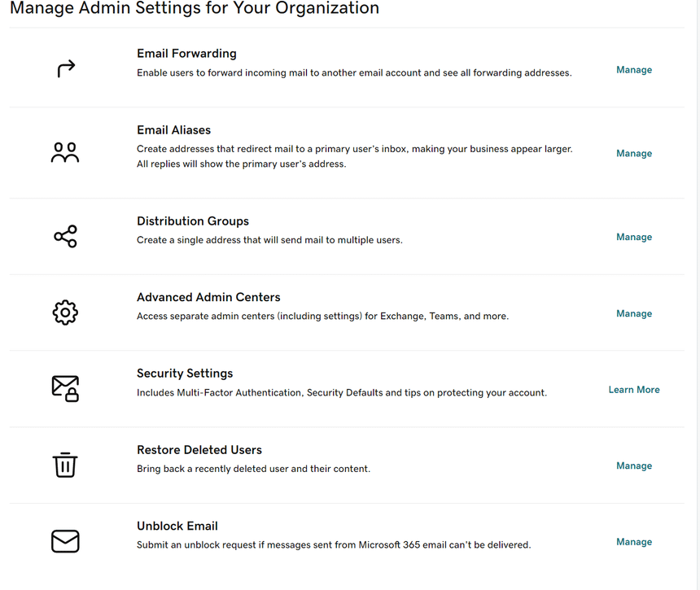This screenshot has height=590, width=700.
Task: Click Learn More for Security Settings
Action: (x=633, y=390)
